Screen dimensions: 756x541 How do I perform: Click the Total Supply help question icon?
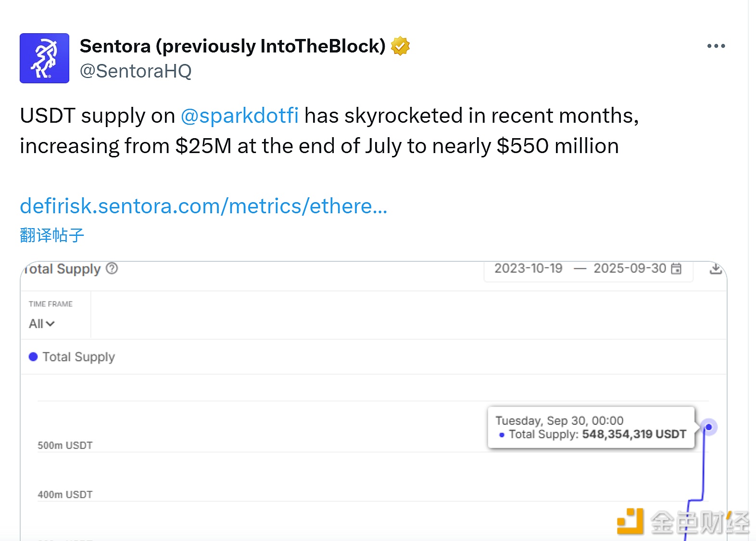click(x=112, y=268)
